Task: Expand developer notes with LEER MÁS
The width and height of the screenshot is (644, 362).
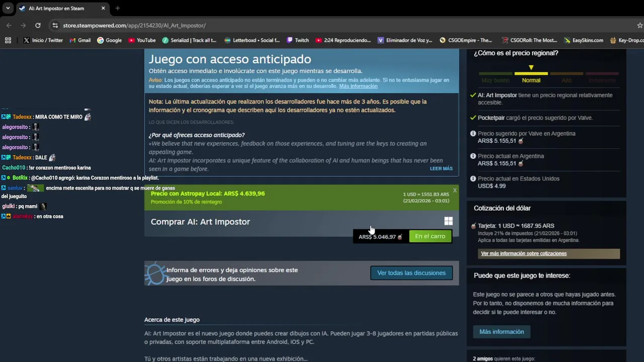Action: pyautogui.click(x=441, y=168)
